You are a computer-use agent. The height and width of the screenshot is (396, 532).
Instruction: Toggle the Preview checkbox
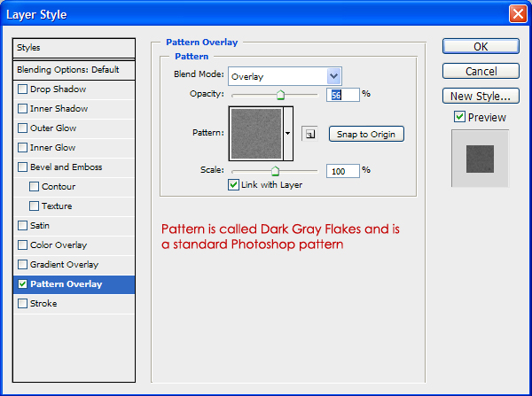(x=459, y=117)
